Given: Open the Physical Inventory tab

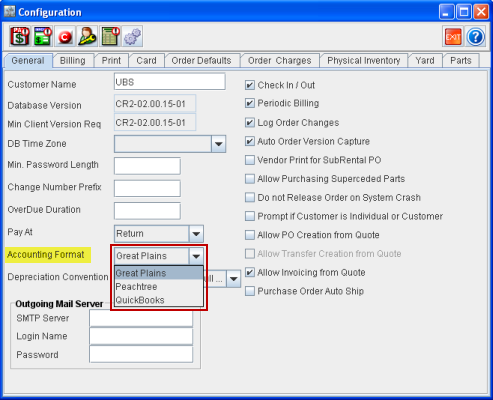Looking at the screenshot, I should [364, 61].
